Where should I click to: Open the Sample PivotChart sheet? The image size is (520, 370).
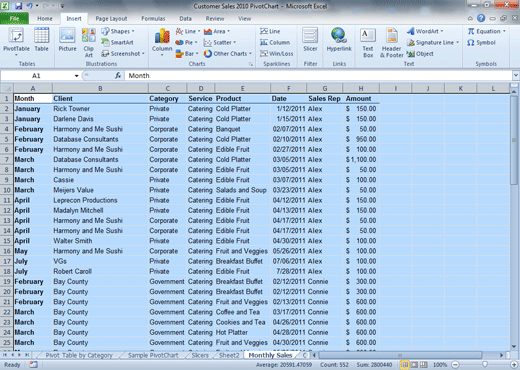point(153,355)
